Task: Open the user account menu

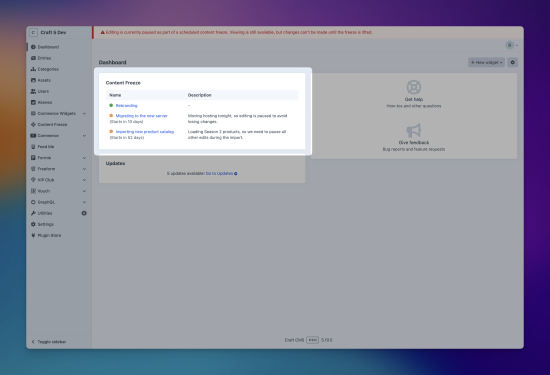Action: [511, 45]
